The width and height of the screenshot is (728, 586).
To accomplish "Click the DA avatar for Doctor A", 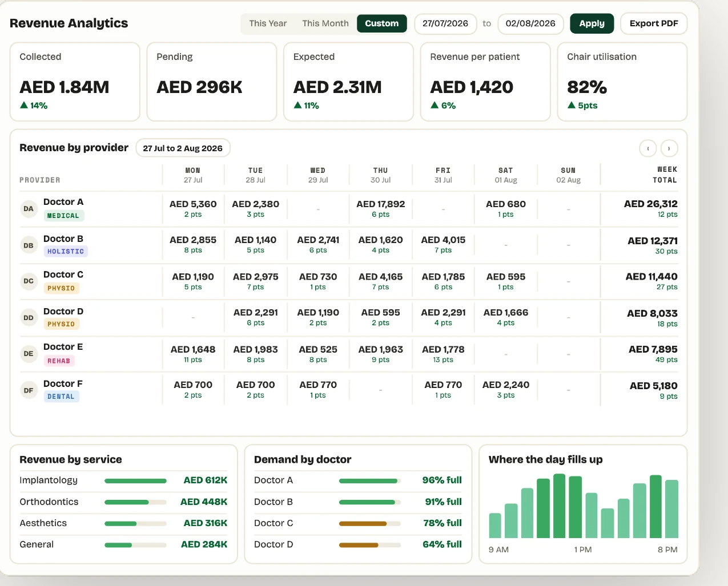I will tap(29, 209).
